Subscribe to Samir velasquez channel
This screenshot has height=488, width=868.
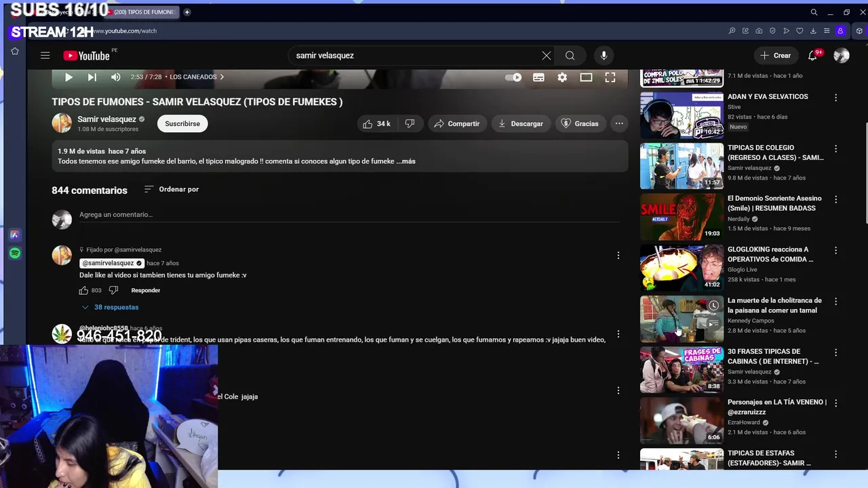182,123
